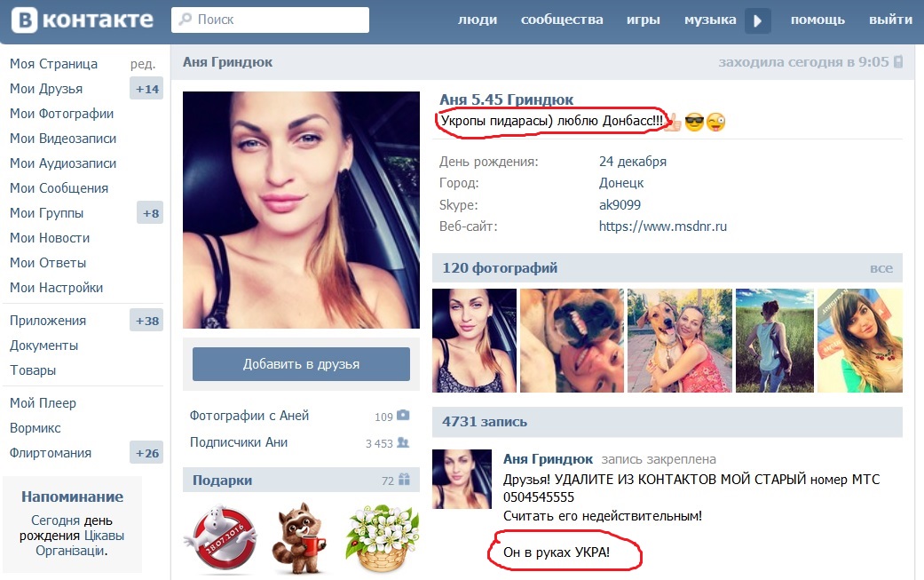
Task: Click the gift box icon in Подарки header
Action: tap(404, 480)
